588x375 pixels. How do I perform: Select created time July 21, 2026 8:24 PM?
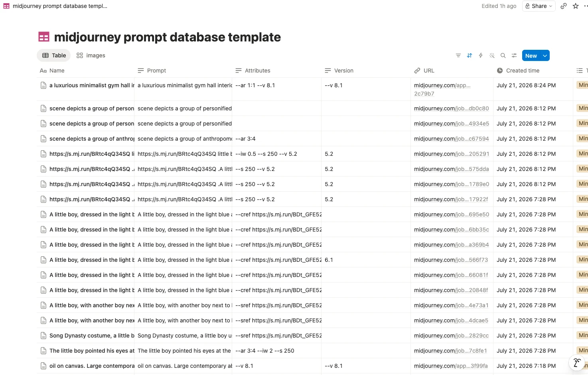coord(533,89)
